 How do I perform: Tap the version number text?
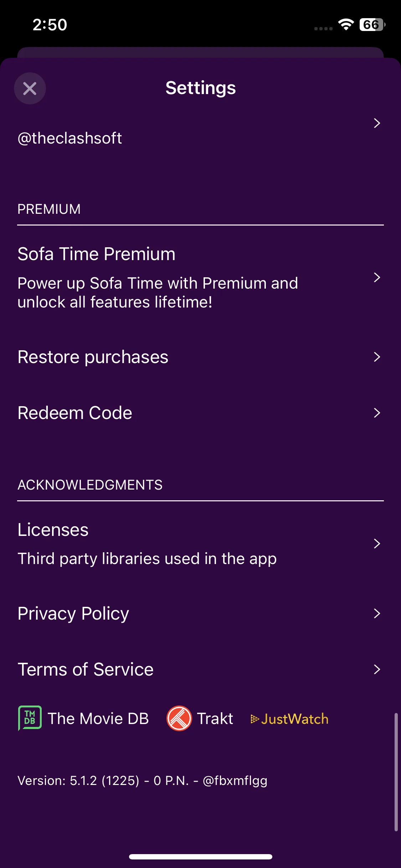point(142,781)
